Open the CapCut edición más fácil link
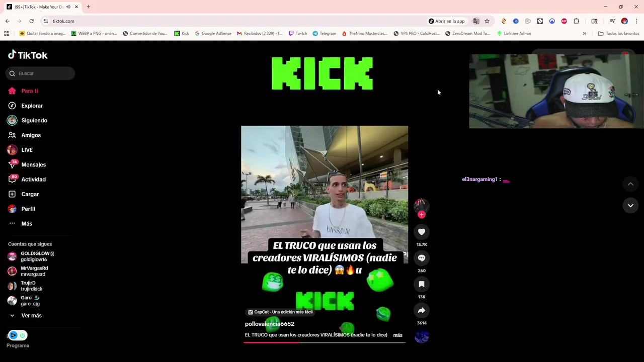Viewport: 644px width, 362px height. 280,312
